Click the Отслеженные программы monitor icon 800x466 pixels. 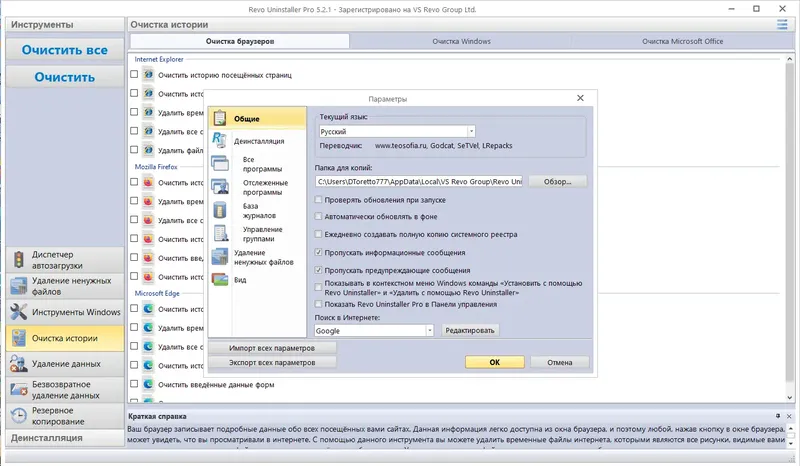pyautogui.click(x=220, y=187)
